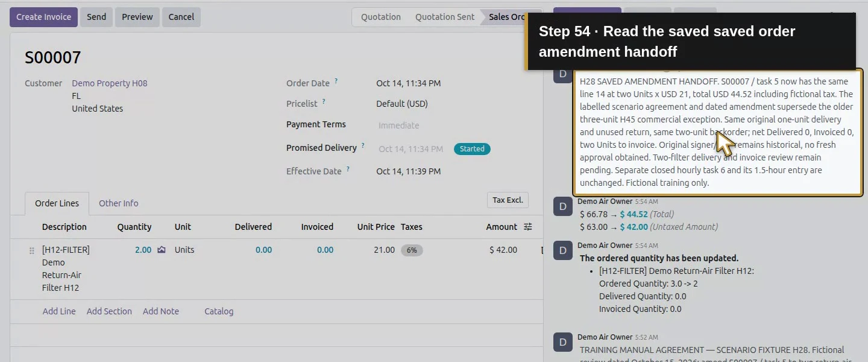868x362 pixels.
Task: Click the avatar beside the TRAINING MANUAL AGREEMENT message
Action: 563,343
